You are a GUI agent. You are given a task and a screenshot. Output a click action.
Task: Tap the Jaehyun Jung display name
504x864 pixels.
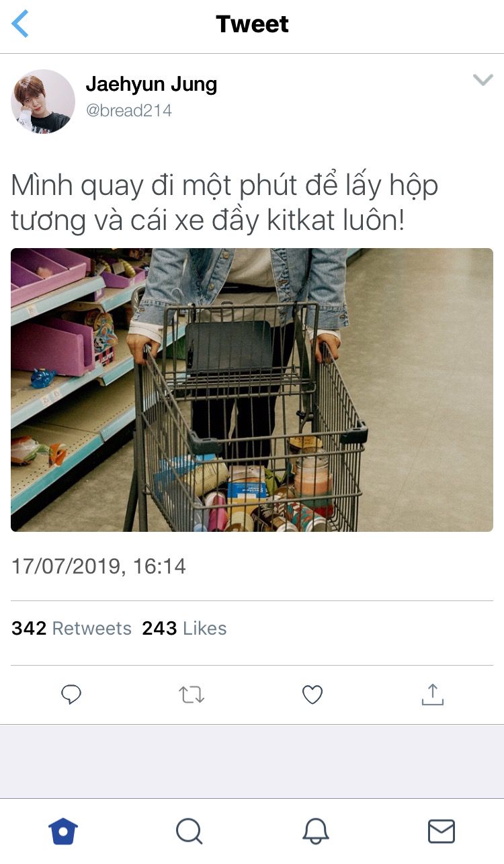point(151,85)
